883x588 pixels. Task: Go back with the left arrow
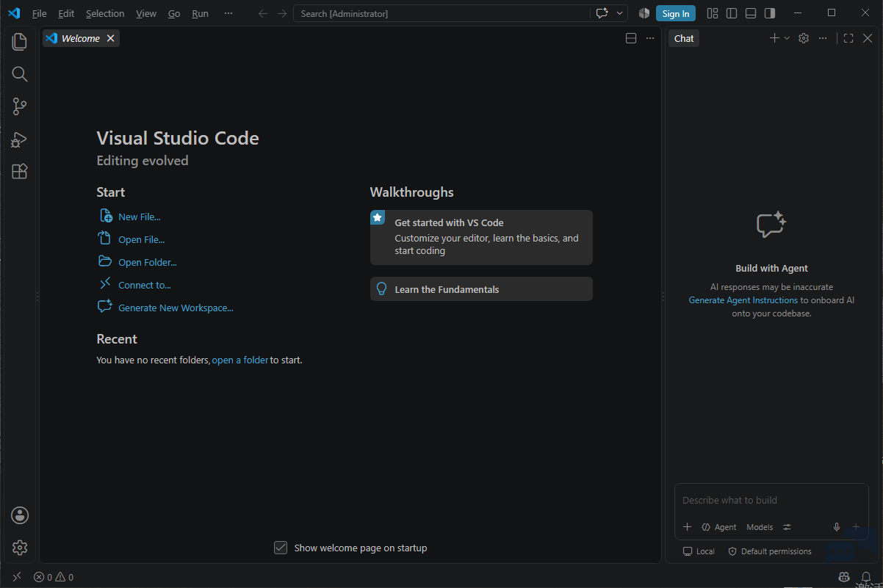coord(263,13)
